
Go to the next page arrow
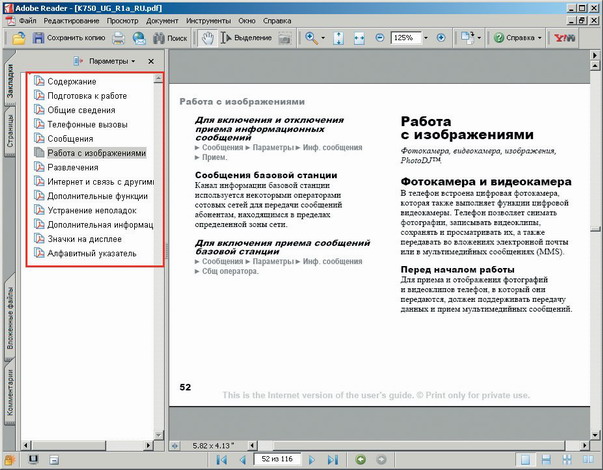click(313, 459)
